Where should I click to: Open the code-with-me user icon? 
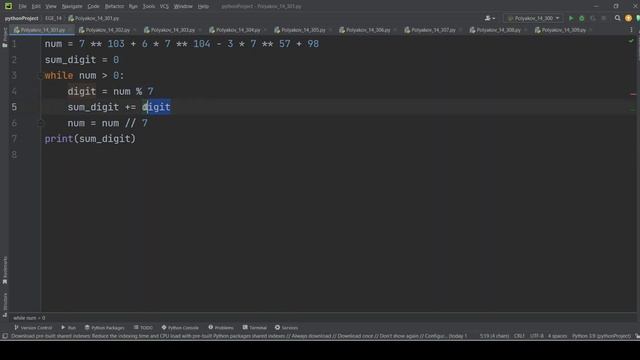click(x=489, y=18)
